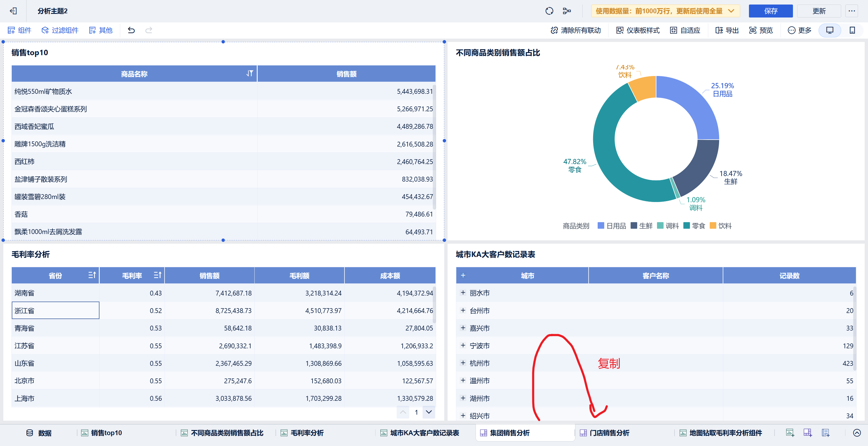
Task: Open the data lineage icon beside refresh
Action: pos(566,11)
